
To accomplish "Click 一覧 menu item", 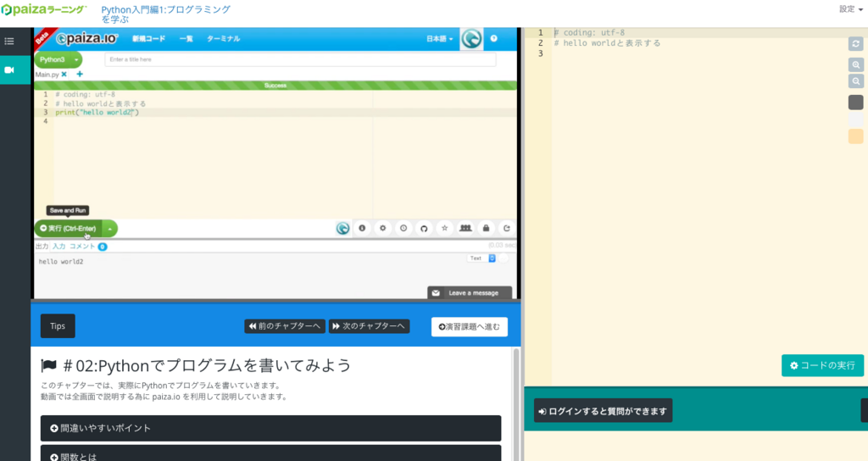I will coord(186,39).
